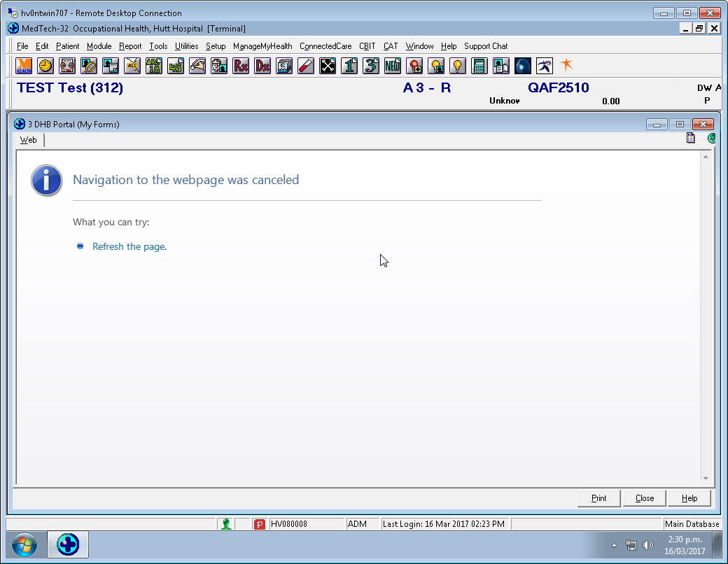Open the Rx prescription icon
The image size is (728, 564).
pyautogui.click(x=241, y=66)
